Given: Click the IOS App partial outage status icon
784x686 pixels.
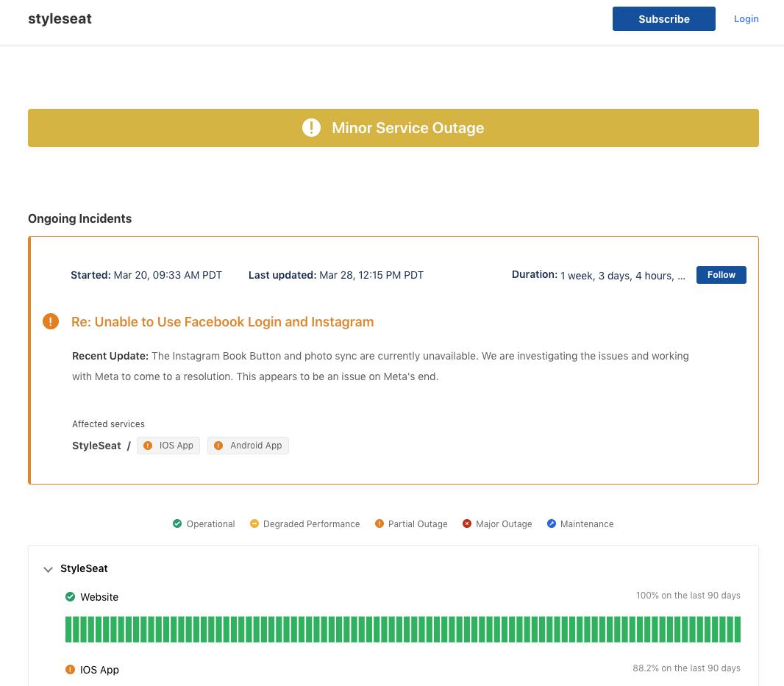Looking at the screenshot, I should point(70,670).
